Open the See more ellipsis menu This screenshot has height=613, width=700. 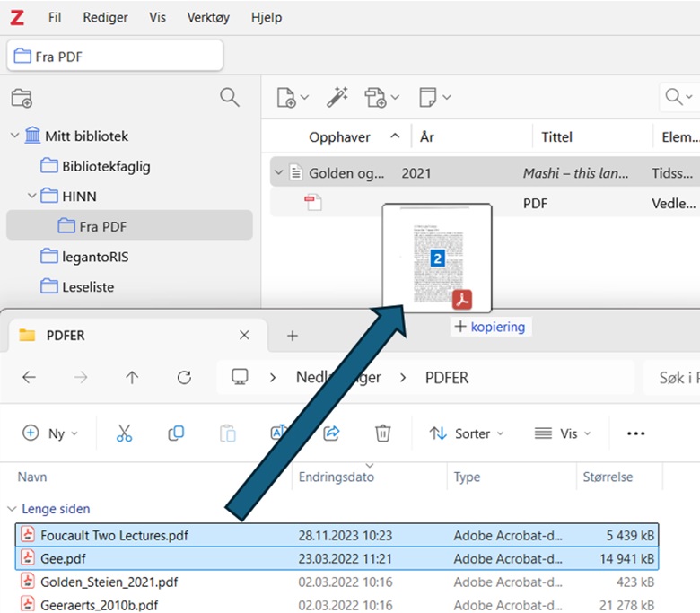click(635, 433)
